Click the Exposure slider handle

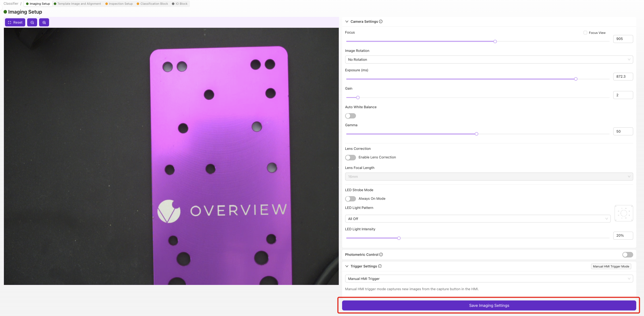point(576,79)
